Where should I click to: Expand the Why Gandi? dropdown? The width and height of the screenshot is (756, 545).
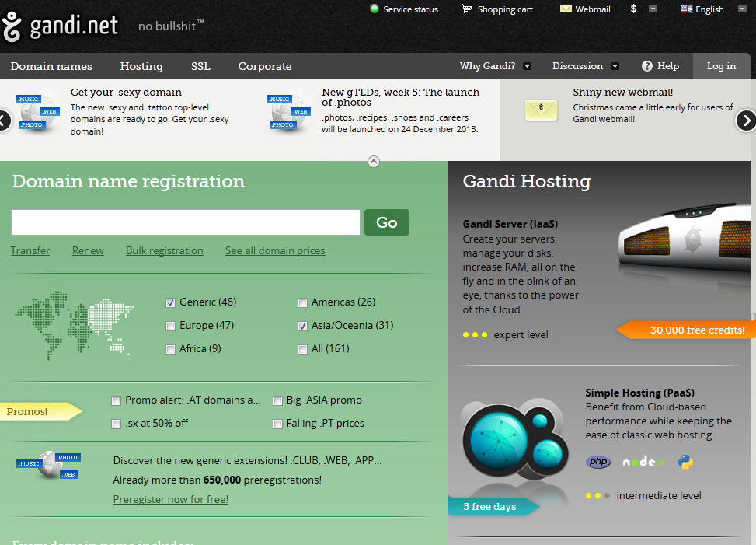527,66
